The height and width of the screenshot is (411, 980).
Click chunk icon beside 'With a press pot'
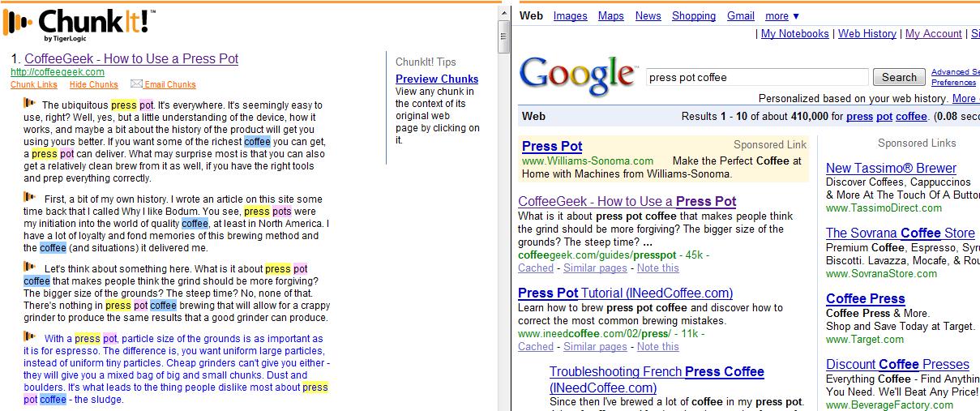[29, 336]
